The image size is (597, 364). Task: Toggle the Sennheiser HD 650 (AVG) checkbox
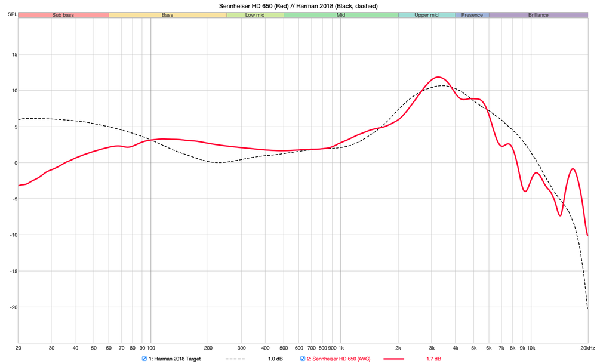[302, 358]
